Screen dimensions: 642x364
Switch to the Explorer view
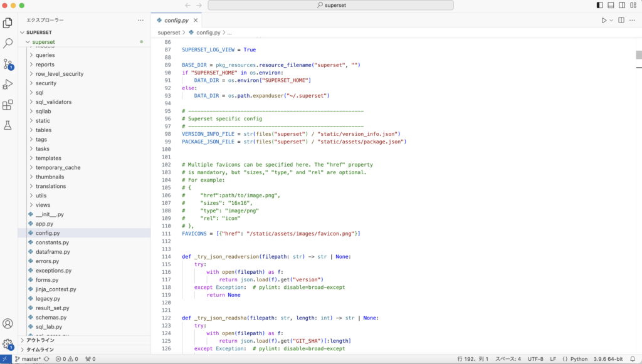click(x=8, y=21)
